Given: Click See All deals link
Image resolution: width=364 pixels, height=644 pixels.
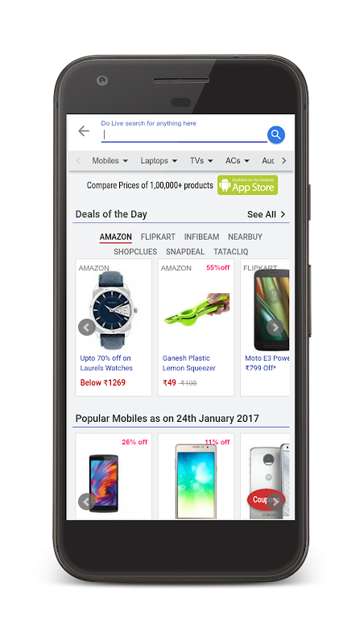Looking at the screenshot, I should (x=267, y=214).
